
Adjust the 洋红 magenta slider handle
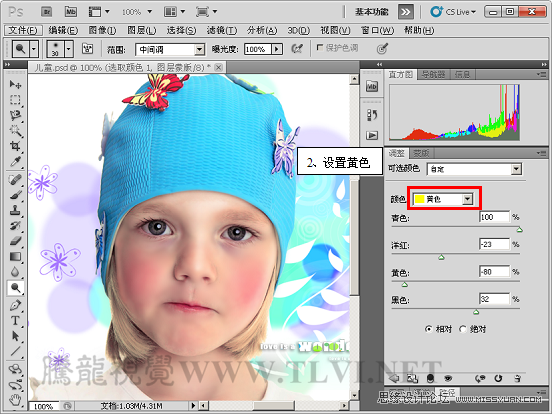point(441,257)
